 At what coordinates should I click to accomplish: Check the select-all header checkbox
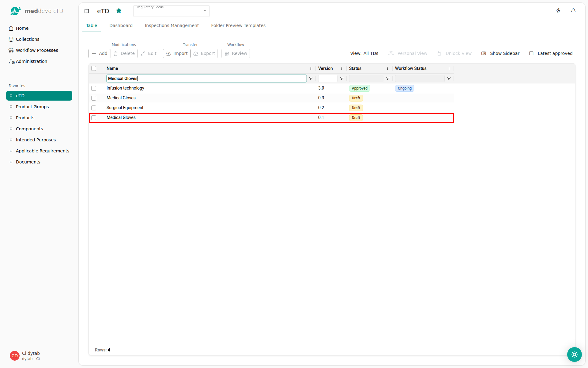(94, 68)
